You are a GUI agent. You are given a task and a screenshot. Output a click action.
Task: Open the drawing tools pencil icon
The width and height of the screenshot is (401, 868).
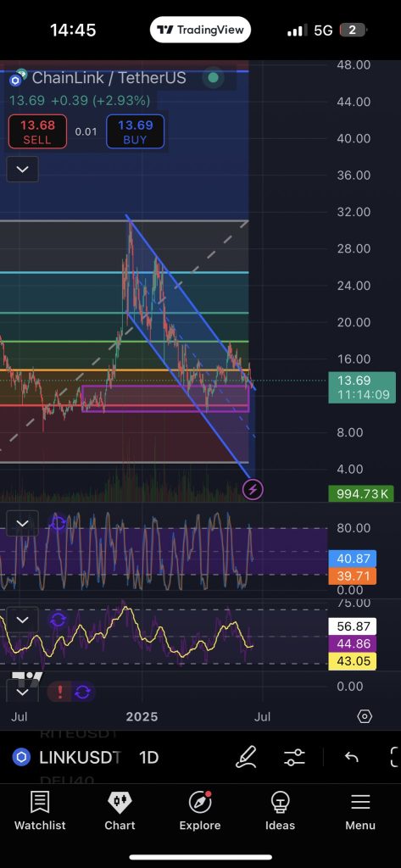pyautogui.click(x=246, y=757)
